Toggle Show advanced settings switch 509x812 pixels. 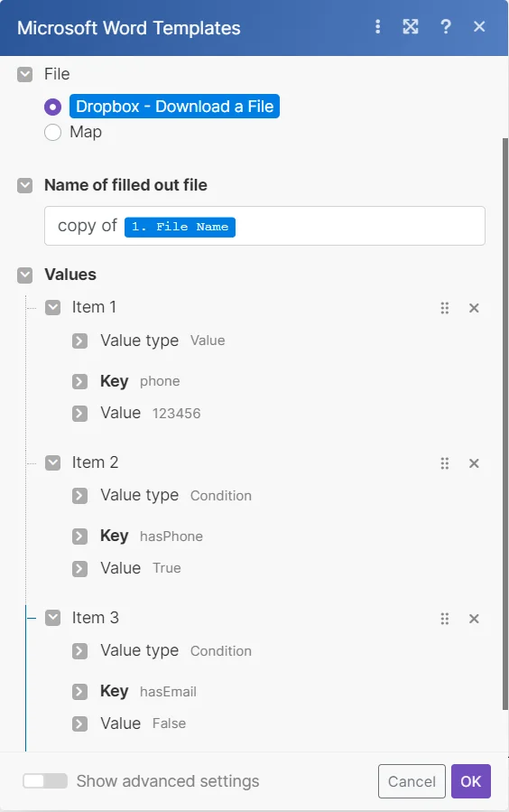tap(45, 781)
